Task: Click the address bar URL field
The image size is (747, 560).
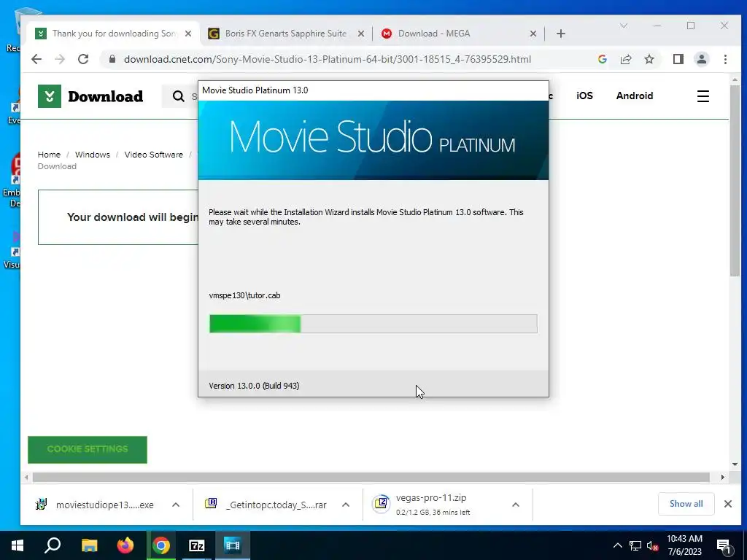Action: point(328,59)
